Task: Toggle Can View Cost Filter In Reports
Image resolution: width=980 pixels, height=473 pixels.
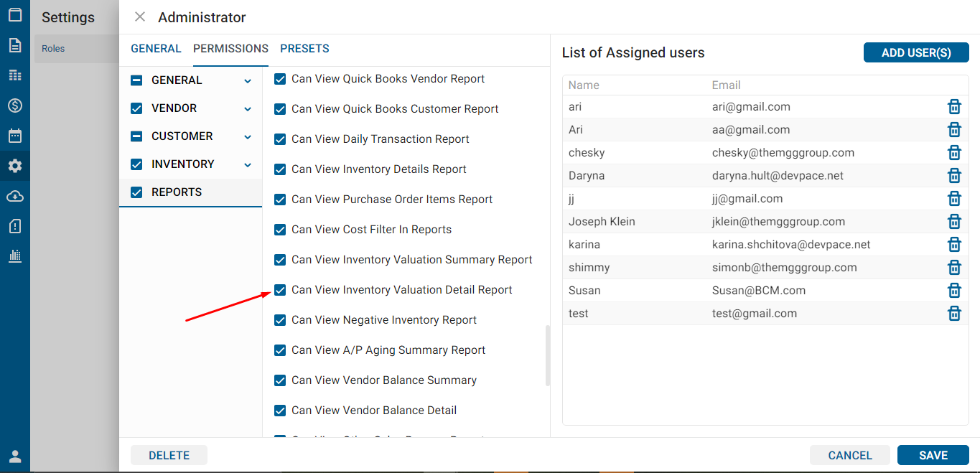Action: click(x=281, y=230)
